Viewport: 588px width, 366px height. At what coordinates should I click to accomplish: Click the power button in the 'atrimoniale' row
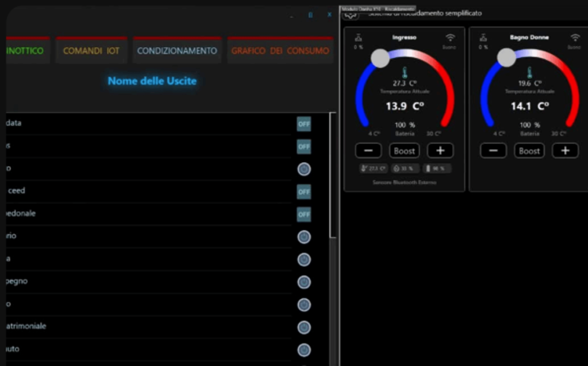304,327
